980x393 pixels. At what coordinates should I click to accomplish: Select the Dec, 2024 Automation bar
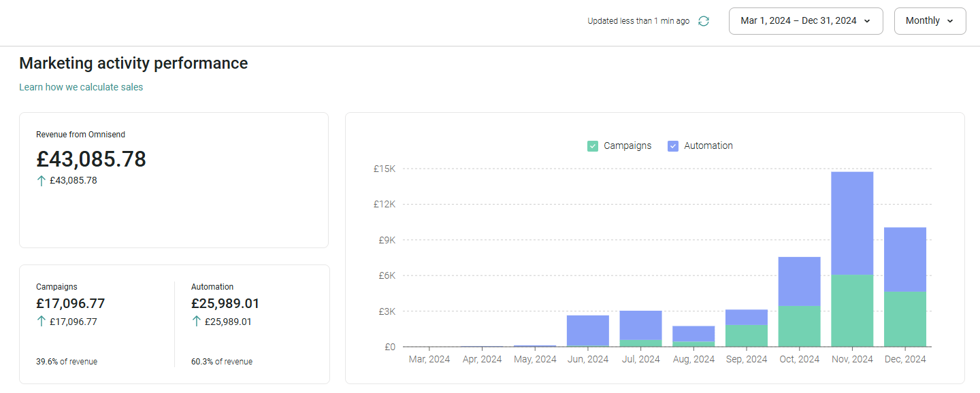tap(905, 259)
